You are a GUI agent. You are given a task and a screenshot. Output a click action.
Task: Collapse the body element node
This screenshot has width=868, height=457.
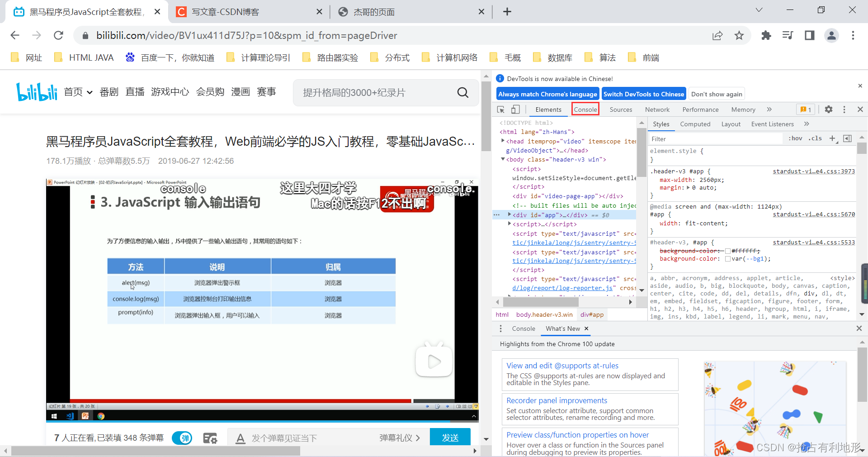tap(503, 159)
